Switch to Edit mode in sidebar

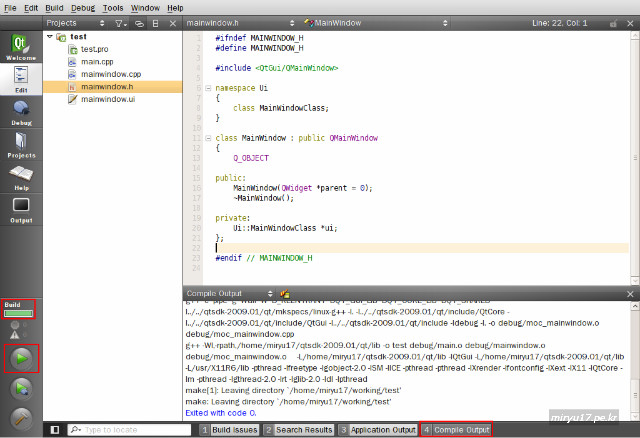(21, 79)
